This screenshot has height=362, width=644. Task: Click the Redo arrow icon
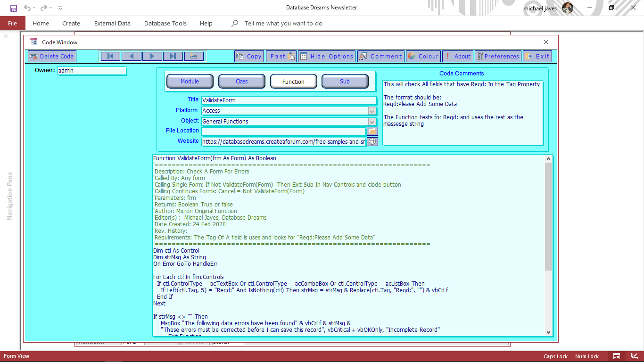(43, 8)
